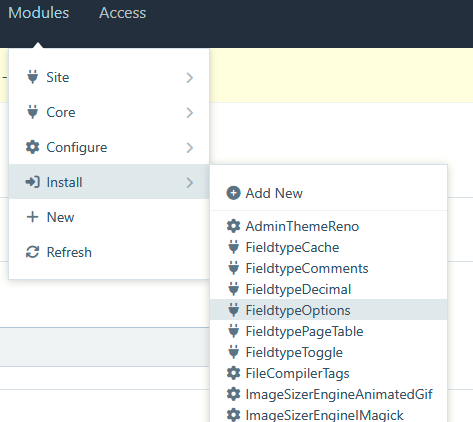
Task: Click the gear icon beside FileCompilerTags
Action: click(233, 373)
